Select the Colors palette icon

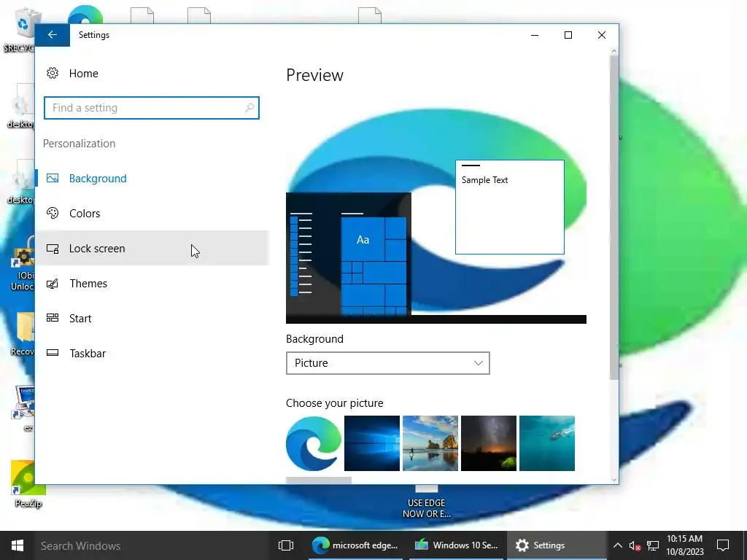coord(53,213)
